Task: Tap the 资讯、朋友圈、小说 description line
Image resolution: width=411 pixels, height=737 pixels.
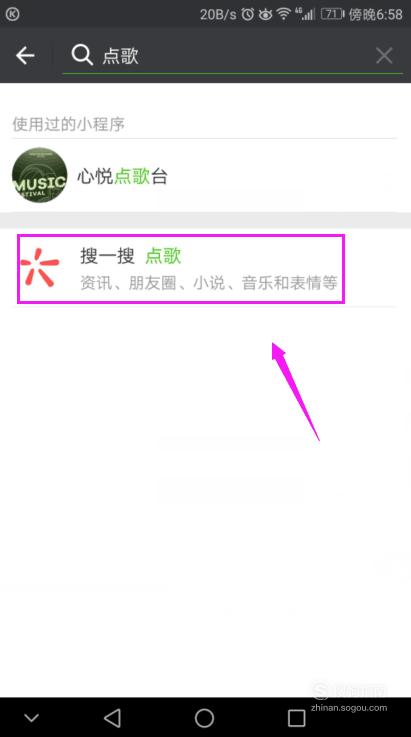Action: 209,283
